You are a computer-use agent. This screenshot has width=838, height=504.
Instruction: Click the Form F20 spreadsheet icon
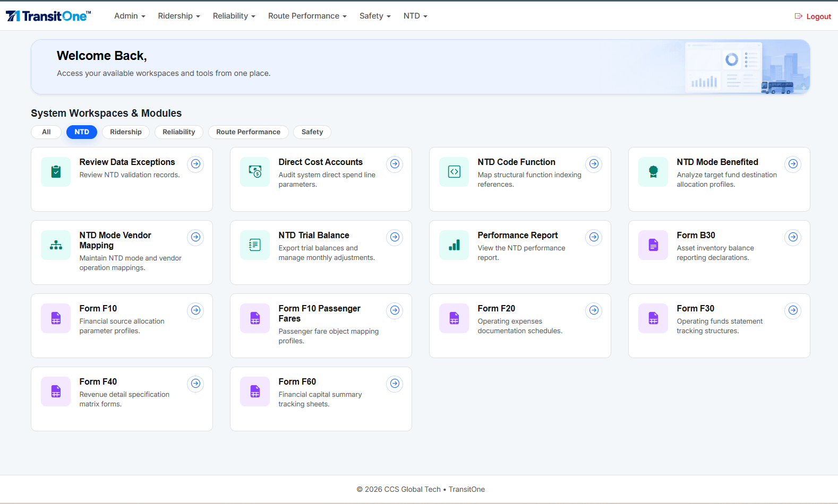[454, 318]
